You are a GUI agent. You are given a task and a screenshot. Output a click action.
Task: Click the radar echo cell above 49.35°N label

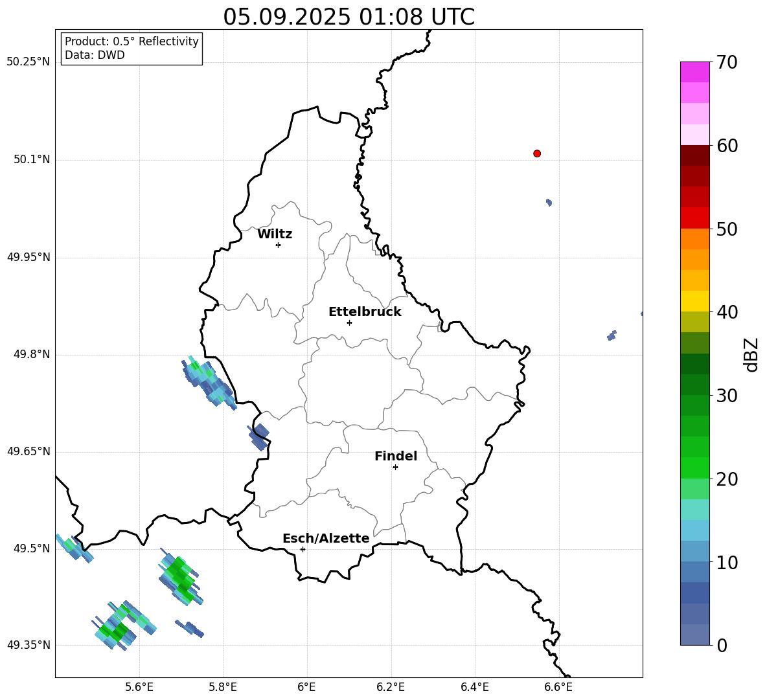123,626
